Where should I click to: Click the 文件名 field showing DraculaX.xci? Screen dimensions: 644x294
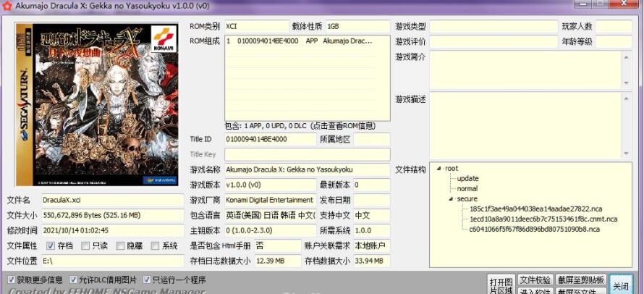(x=113, y=201)
